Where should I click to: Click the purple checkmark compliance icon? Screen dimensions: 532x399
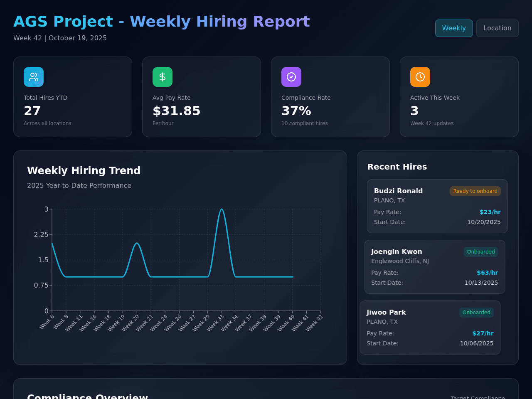[x=291, y=77]
